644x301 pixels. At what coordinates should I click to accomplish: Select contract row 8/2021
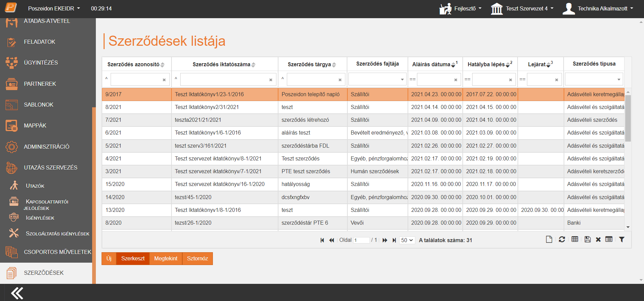point(363,107)
